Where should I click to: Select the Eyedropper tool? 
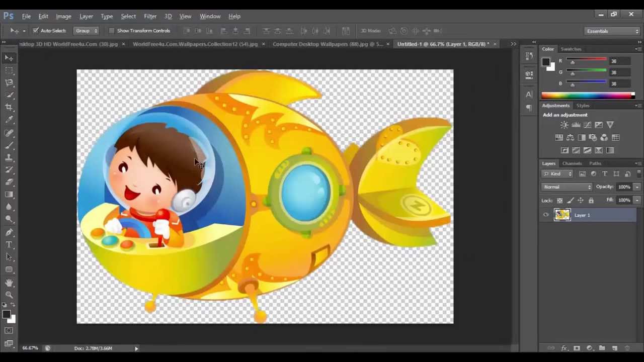coord(9,120)
